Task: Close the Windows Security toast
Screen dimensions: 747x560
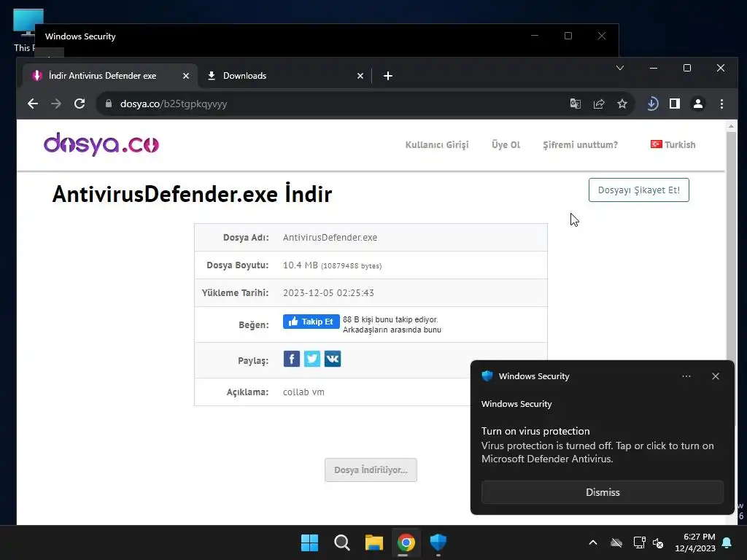Action: 715,376
